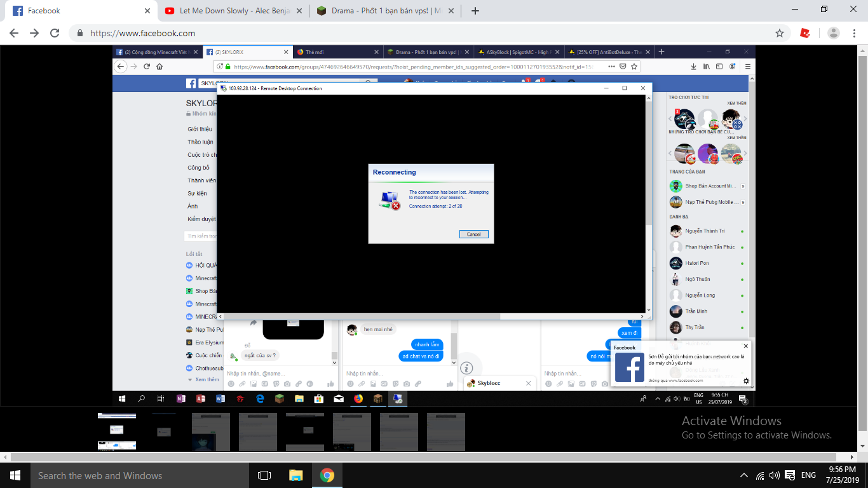Bookmark this page with the star icon
This screenshot has width=868, height=488.
tap(780, 33)
